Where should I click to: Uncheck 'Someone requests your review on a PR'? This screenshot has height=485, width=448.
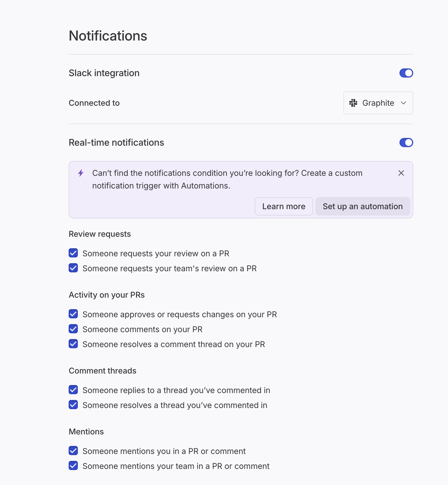click(73, 253)
